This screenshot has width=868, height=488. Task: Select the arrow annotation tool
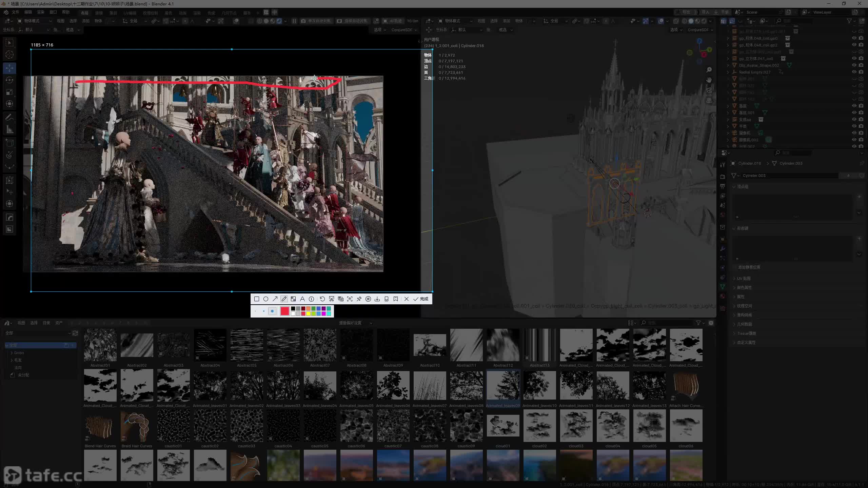[275, 299]
